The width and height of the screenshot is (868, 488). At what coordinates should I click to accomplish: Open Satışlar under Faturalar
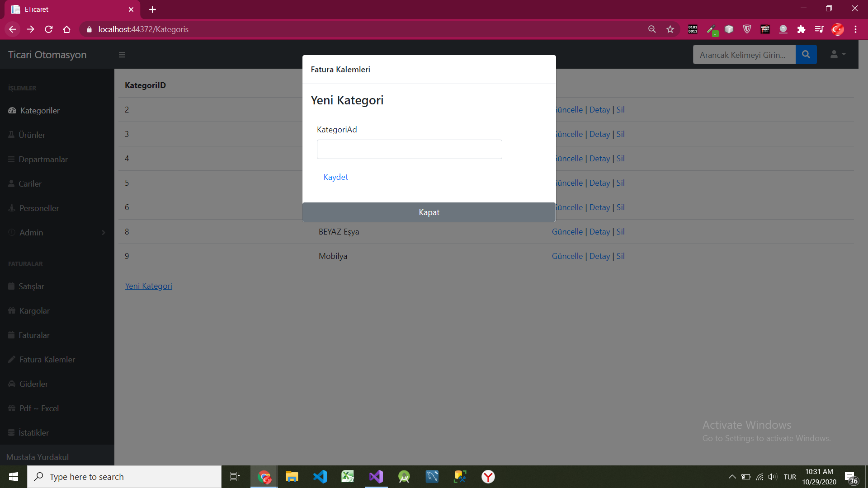point(31,286)
